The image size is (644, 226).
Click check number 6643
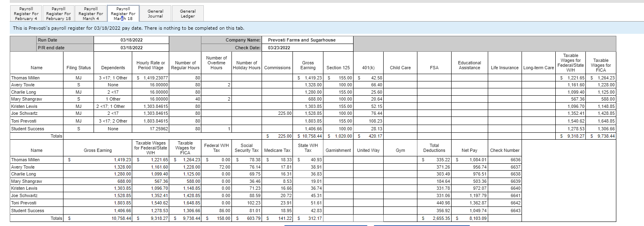click(x=515, y=211)
